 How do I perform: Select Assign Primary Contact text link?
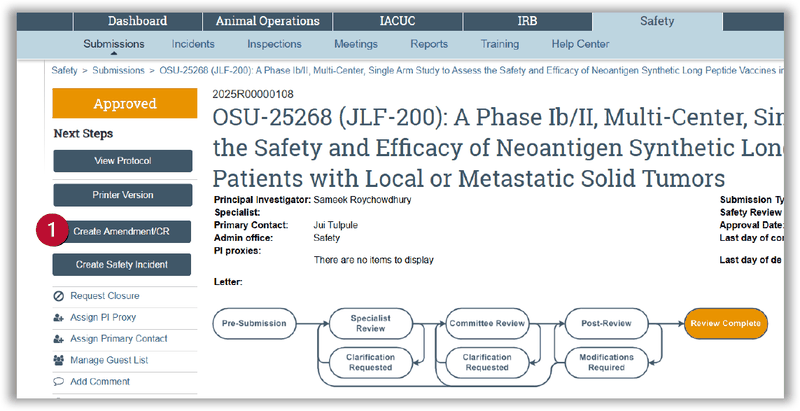coord(119,339)
